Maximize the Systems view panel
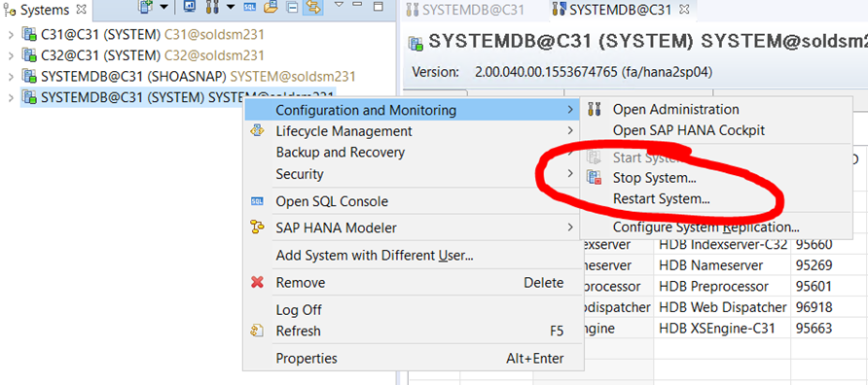 tap(379, 7)
